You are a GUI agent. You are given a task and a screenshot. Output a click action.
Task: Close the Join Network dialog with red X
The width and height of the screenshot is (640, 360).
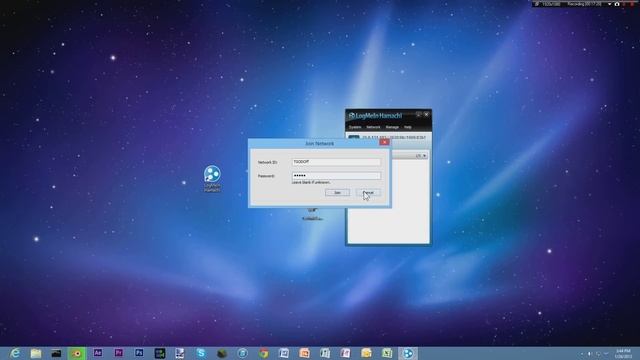[384, 142]
